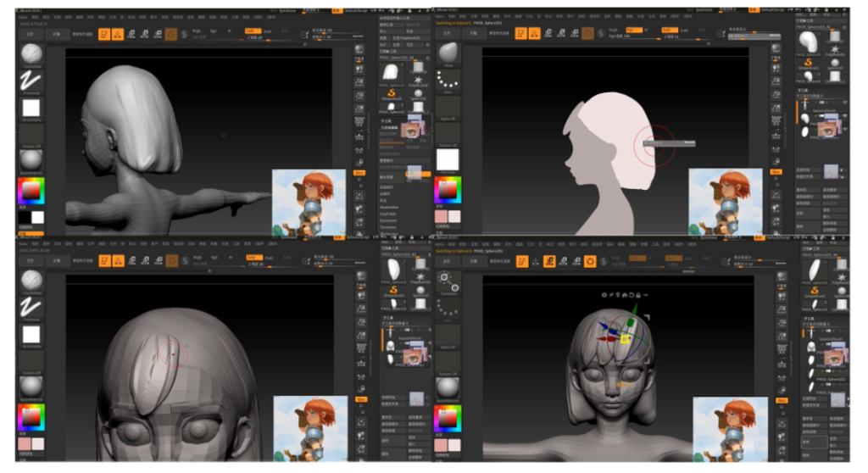The height and width of the screenshot is (473, 868).
Task: Open Alpha menu in top-right screenshot
Action: click(440, 17)
